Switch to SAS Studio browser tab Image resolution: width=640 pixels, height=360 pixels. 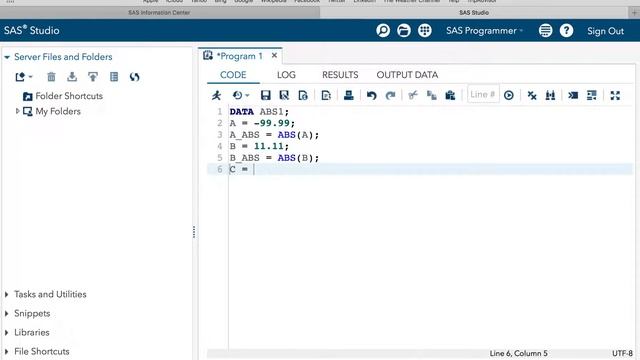click(x=474, y=13)
